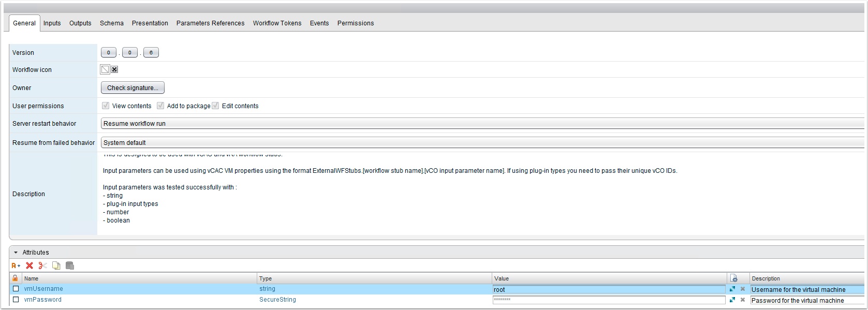Toggle the View contents checkbox
The image size is (868, 310).
pyautogui.click(x=106, y=106)
